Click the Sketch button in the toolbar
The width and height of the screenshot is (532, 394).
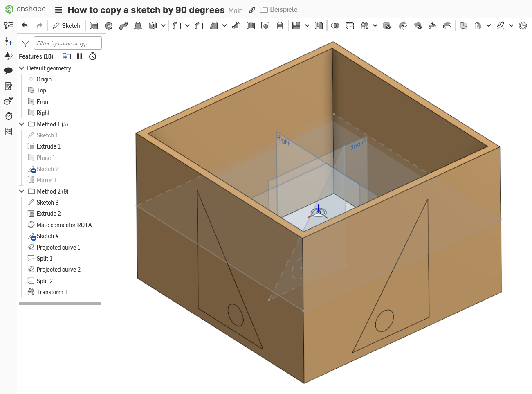pos(66,25)
